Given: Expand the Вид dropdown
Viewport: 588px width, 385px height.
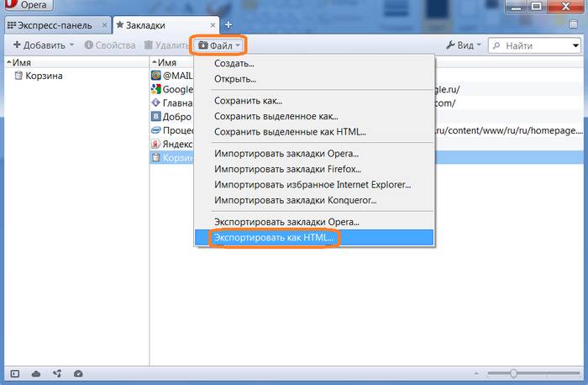Looking at the screenshot, I should point(464,45).
